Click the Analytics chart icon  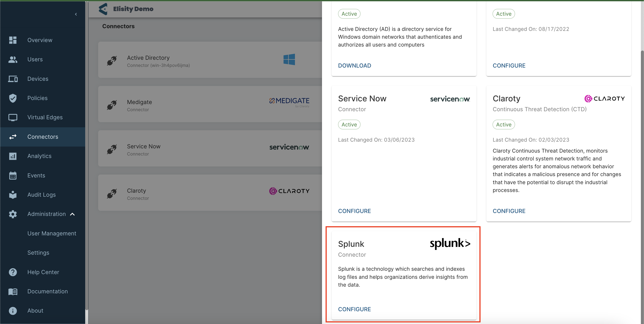point(13,156)
